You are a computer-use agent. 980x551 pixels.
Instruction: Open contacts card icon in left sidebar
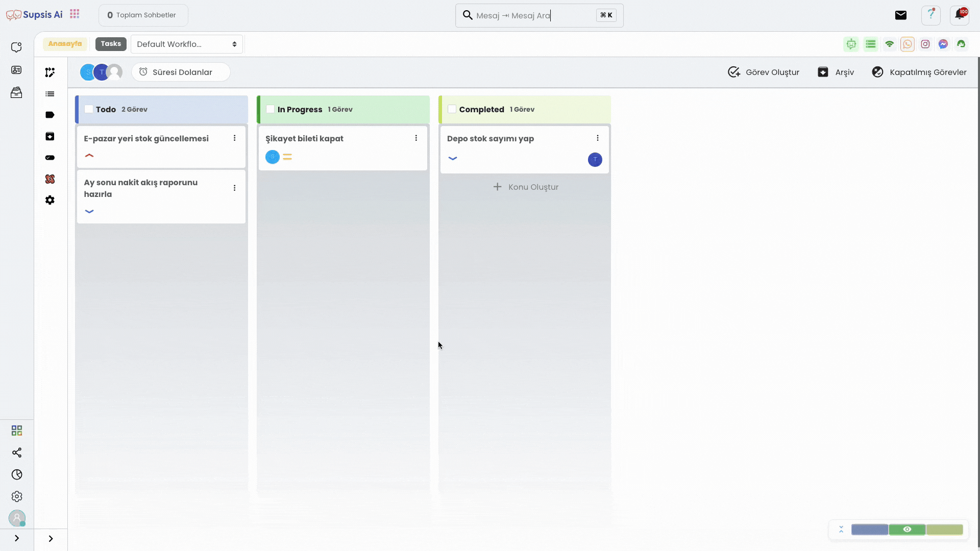(16, 70)
